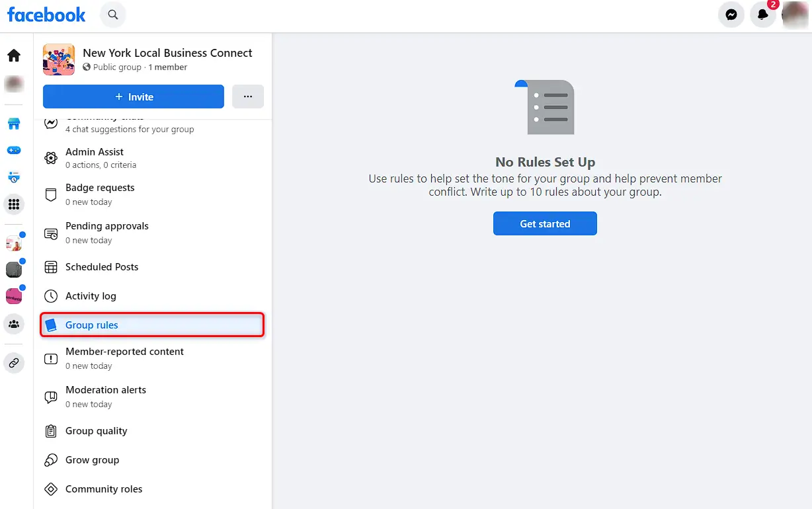Open the circular blue icon below Gaming

(x=14, y=177)
